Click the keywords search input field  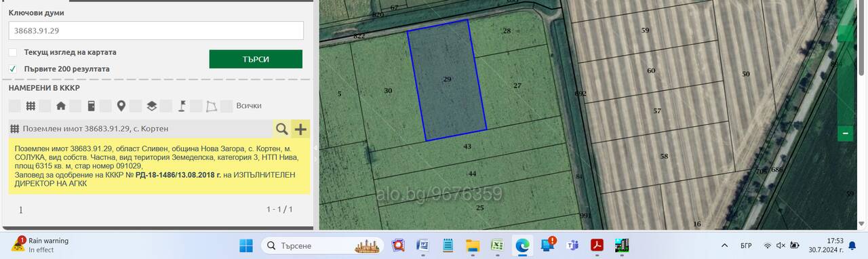tap(156, 31)
